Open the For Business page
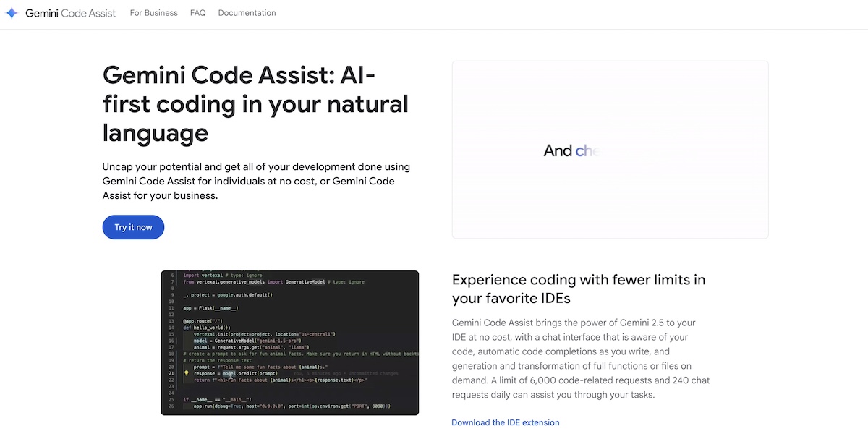Viewport: 868px width, 439px height. [x=153, y=13]
